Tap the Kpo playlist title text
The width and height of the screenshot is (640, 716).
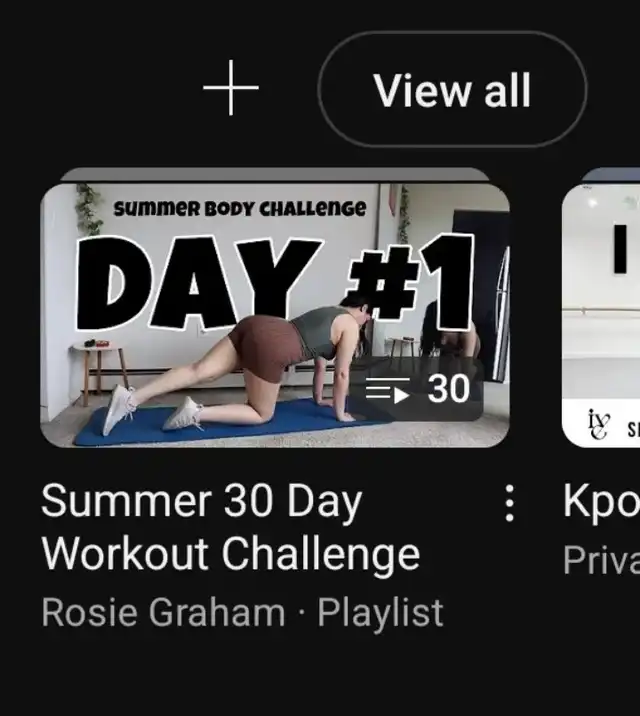601,502
